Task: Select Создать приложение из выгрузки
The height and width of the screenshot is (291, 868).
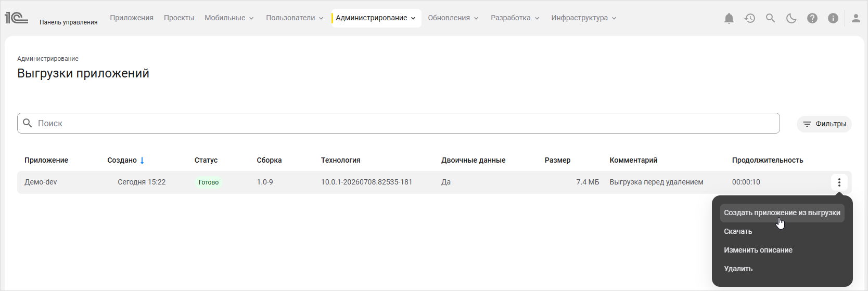Action: (782, 213)
